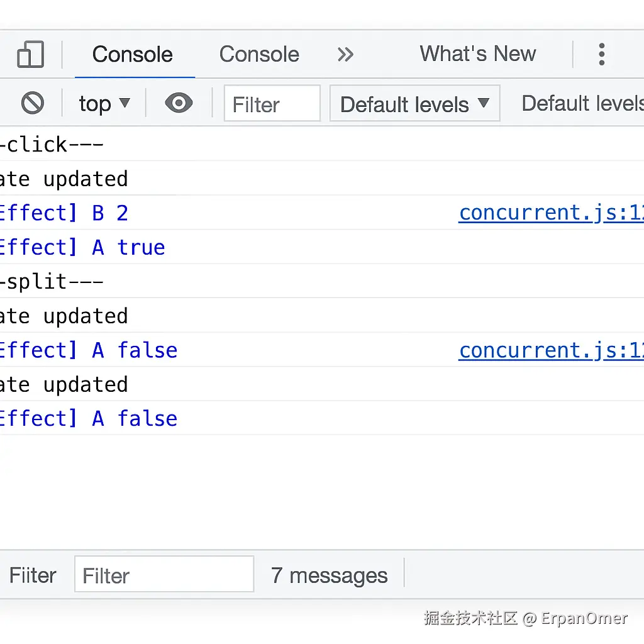This screenshot has width=644, height=644.
Task: Switch to the first Console tab
Action: coord(133,54)
